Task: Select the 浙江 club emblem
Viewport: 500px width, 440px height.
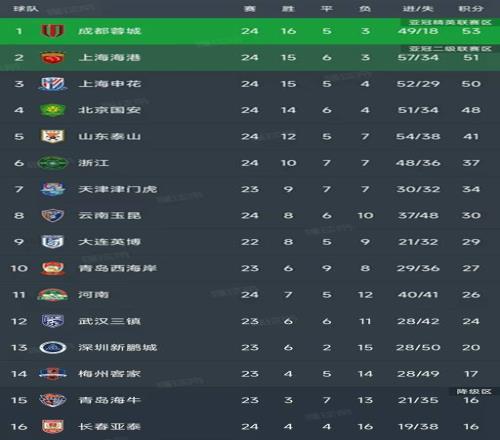Action: pyautogui.click(x=52, y=163)
